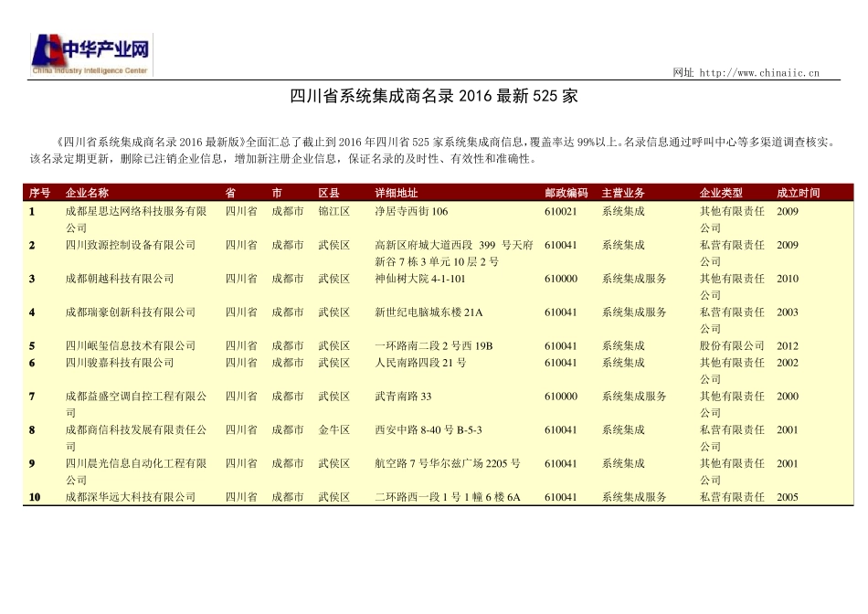Image resolution: width=868 pixels, height=614 pixels.
Task: Select company name 成都星思达网络科技服务有限公司
Action: point(135,219)
